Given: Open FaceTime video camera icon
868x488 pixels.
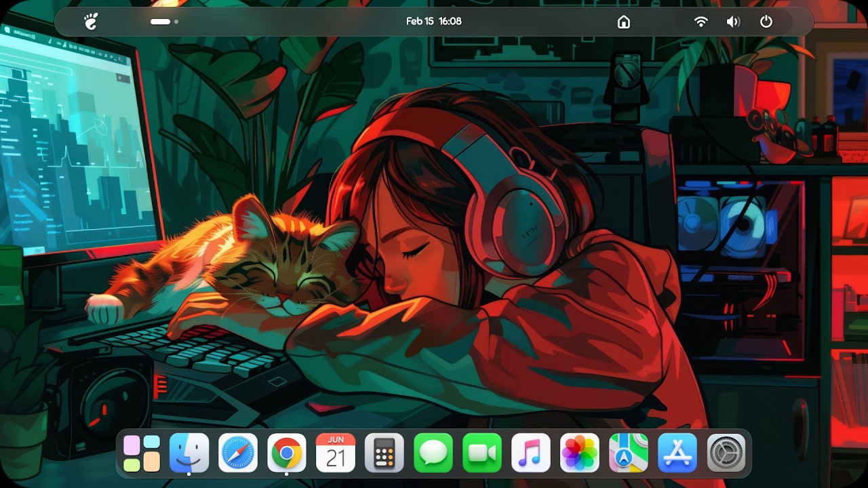Looking at the screenshot, I should coord(482,453).
